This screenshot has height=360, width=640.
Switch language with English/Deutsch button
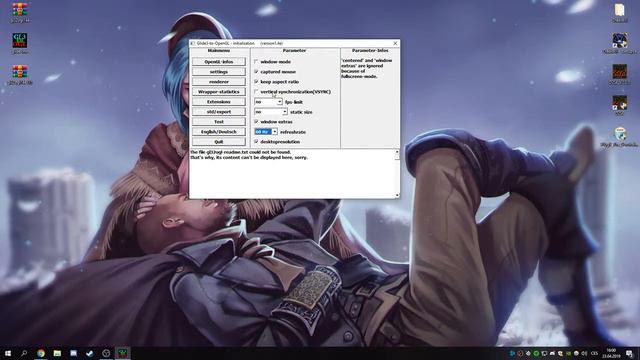coord(219,132)
